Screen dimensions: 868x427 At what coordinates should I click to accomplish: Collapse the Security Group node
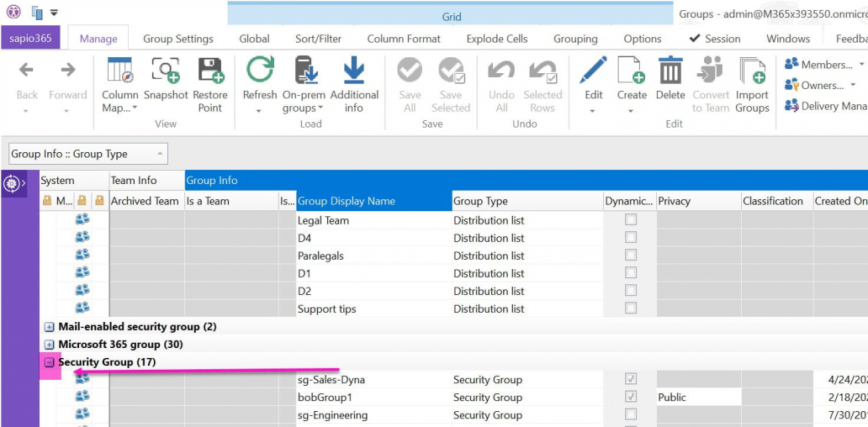coord(50,362)
